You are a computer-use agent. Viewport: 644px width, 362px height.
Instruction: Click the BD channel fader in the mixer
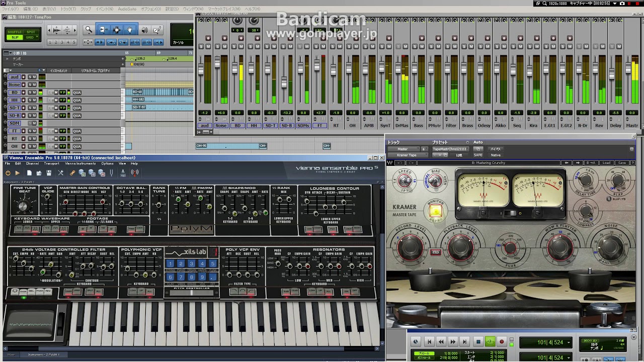point(234,69)
